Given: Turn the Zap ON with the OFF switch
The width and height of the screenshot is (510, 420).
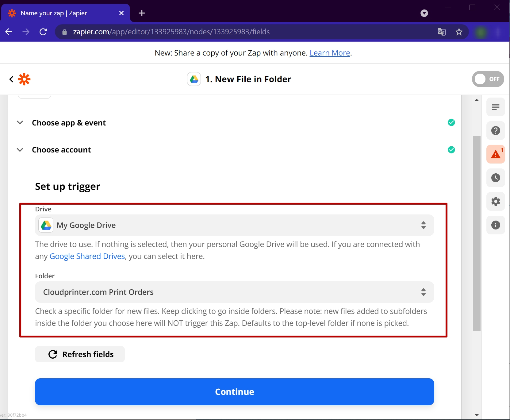Looking at the screenshot, I should pyautogui.click(x=488, y=79).
